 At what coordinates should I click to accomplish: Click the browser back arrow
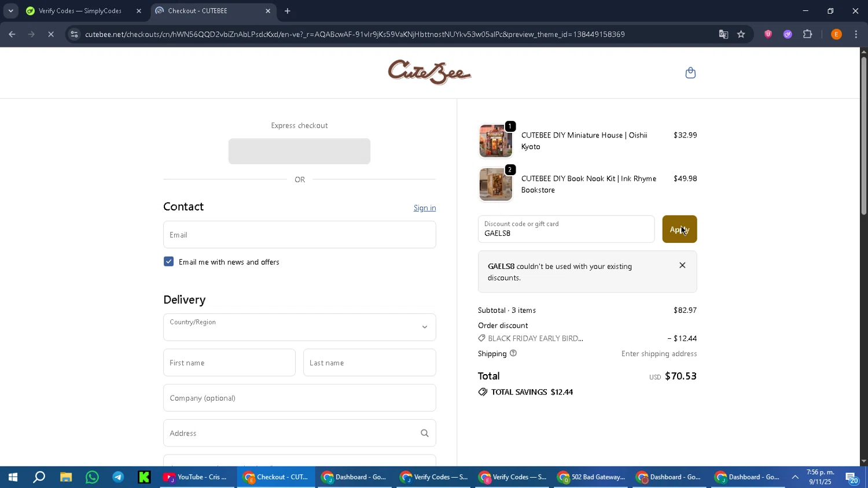click(12, 34)
